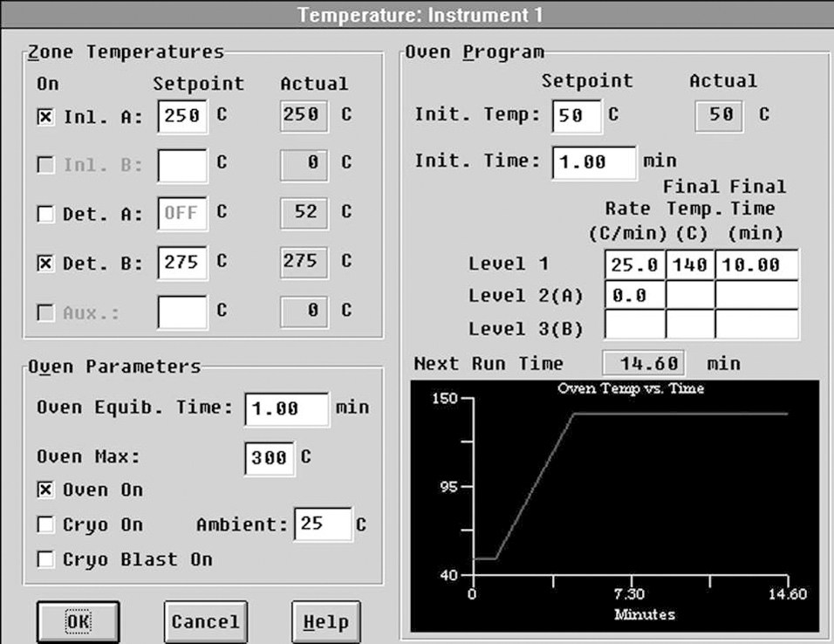Edit the Init. Time field

[594, 161]
